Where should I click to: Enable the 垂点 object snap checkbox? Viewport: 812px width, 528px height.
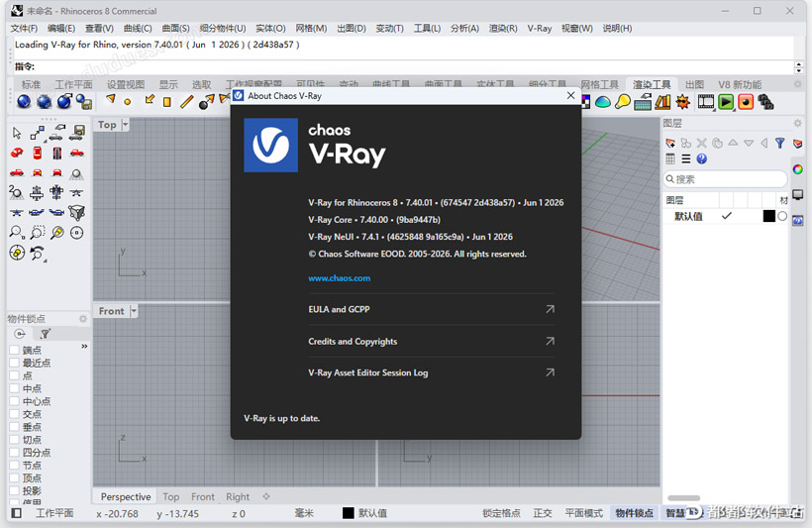[x=15, y=427]
